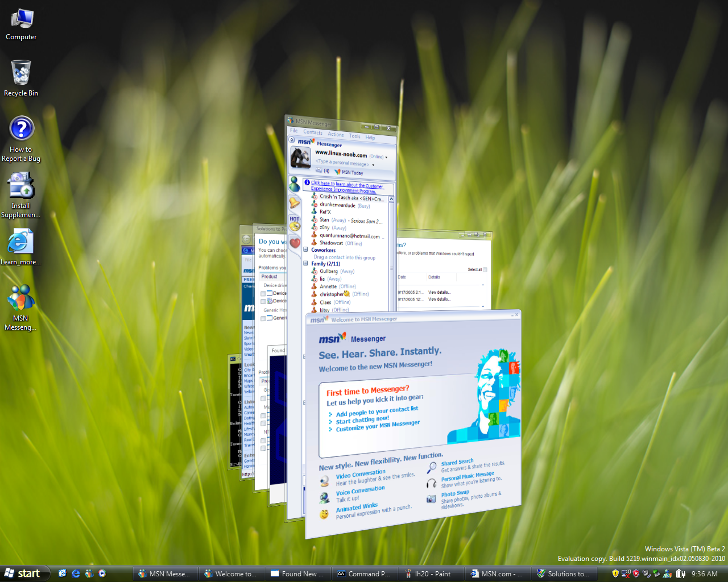Collapse the Family (2/11) group
The image size is (728, 582).
pyautogui.click(x=305, y=264)
